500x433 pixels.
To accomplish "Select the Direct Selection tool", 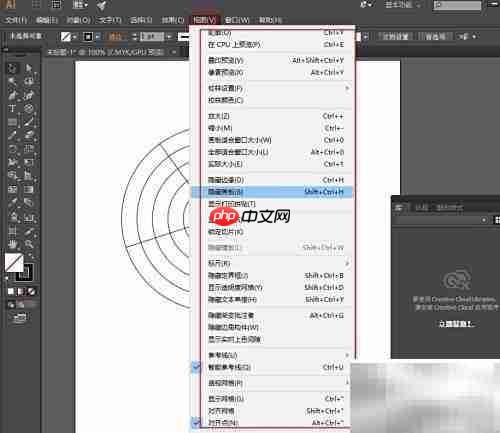I will pos(29,68).
